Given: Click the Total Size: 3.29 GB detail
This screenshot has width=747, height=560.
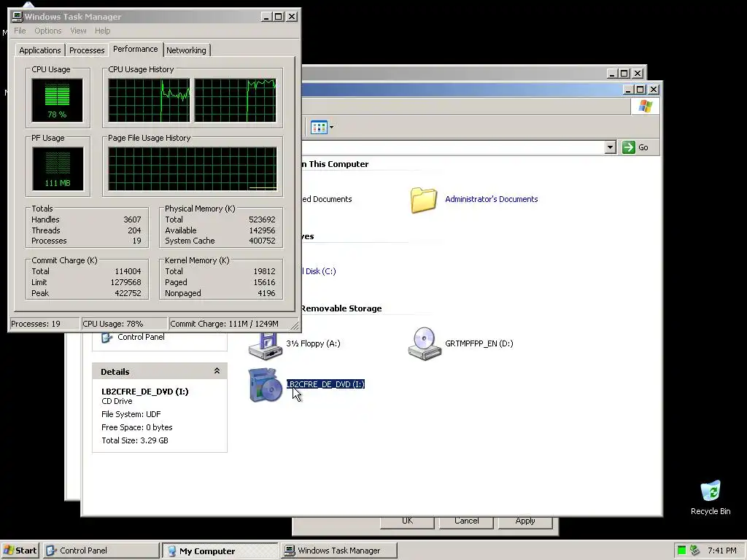Looking at the screenshot, I should click(135, 440).
